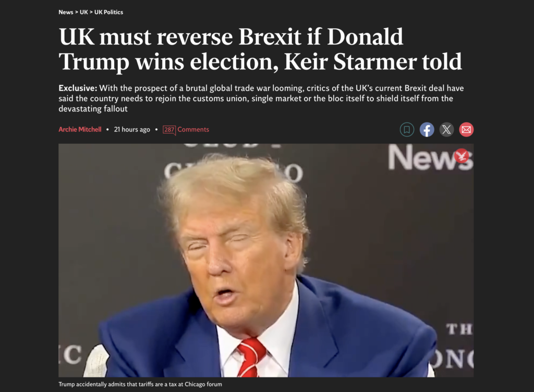Go to the News breadcrumb
Image resolution: width=534 pixels, height=392 pixels.
click(x=66, y=13)
